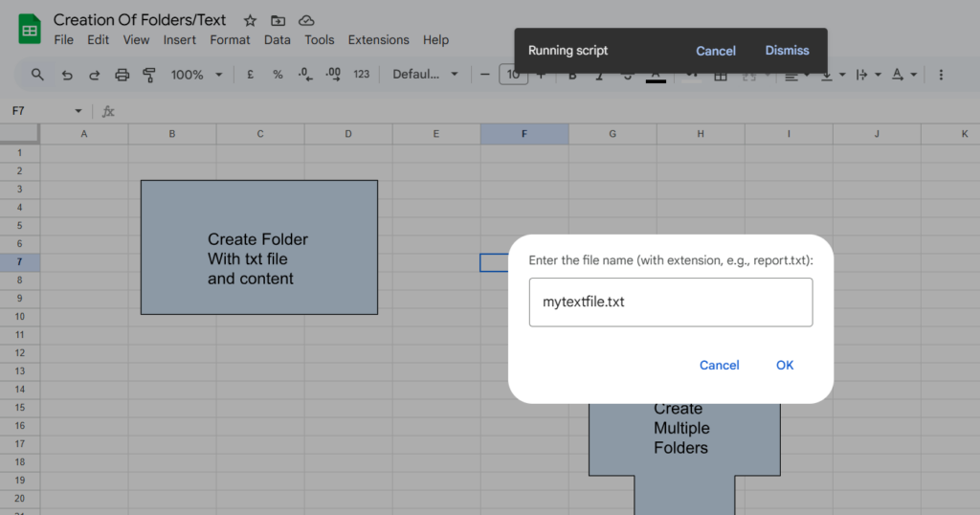980x515 pixels.
Task: Dismiss the Running script notification
Action: pyautogui.click(x=787, y=51)
